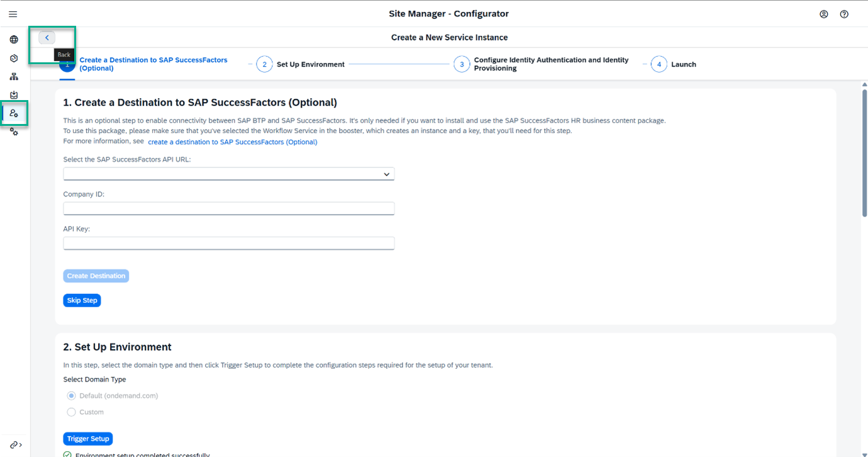Open the double-gears settings sidebar icon
Screen dimensions: 868x457
pos(14,132)
